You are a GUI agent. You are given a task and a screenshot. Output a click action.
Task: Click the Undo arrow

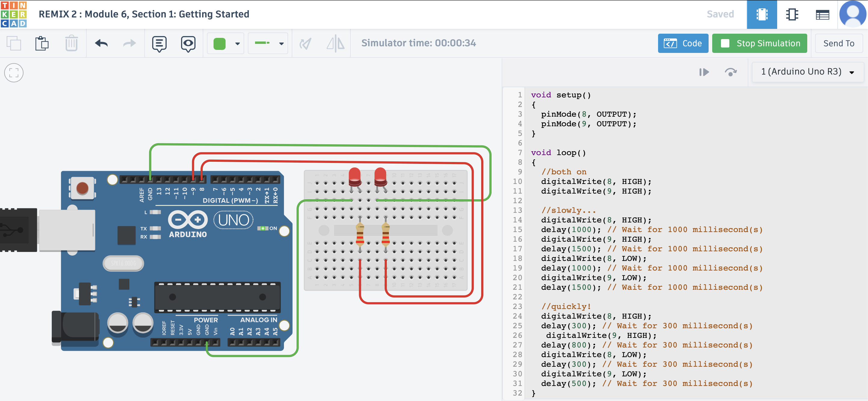101,43
